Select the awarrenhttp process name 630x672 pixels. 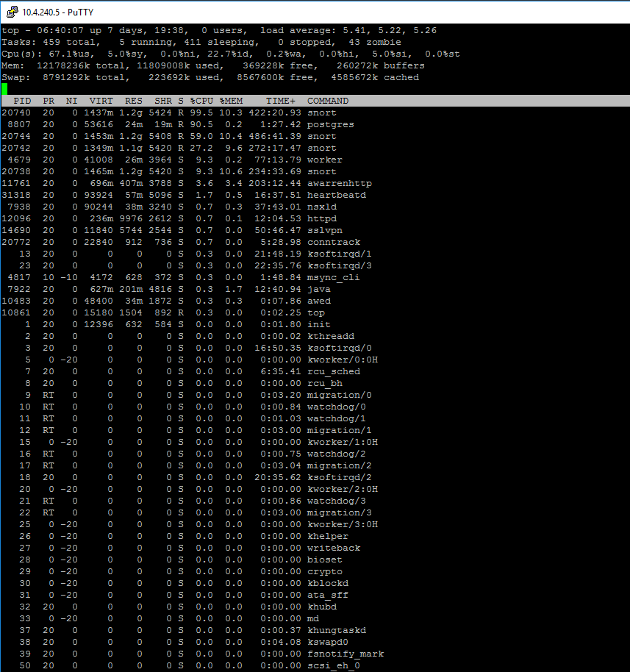339,183
